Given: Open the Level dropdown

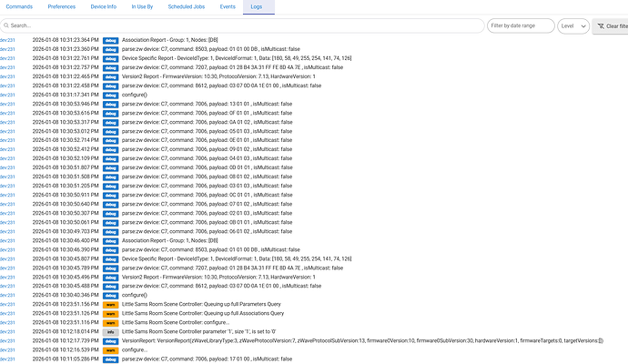Looking at the screenshot, I should coord(572,26).
